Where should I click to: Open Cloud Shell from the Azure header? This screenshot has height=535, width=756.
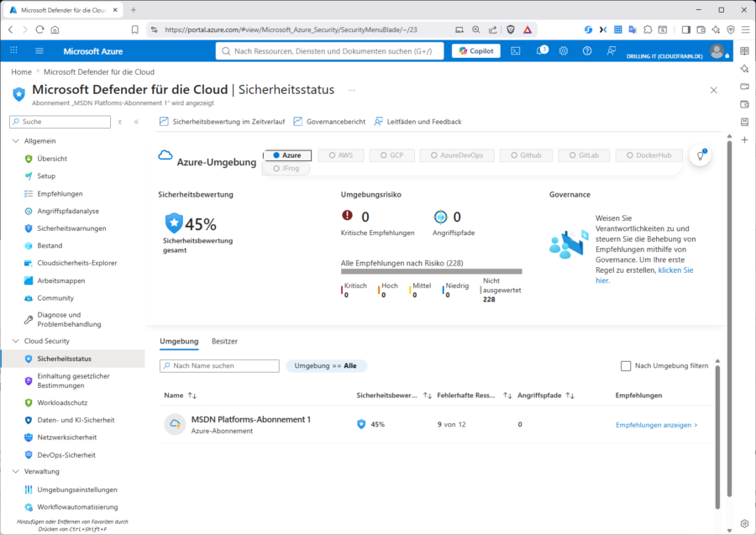pyautogui.click(x=516, y=50)
